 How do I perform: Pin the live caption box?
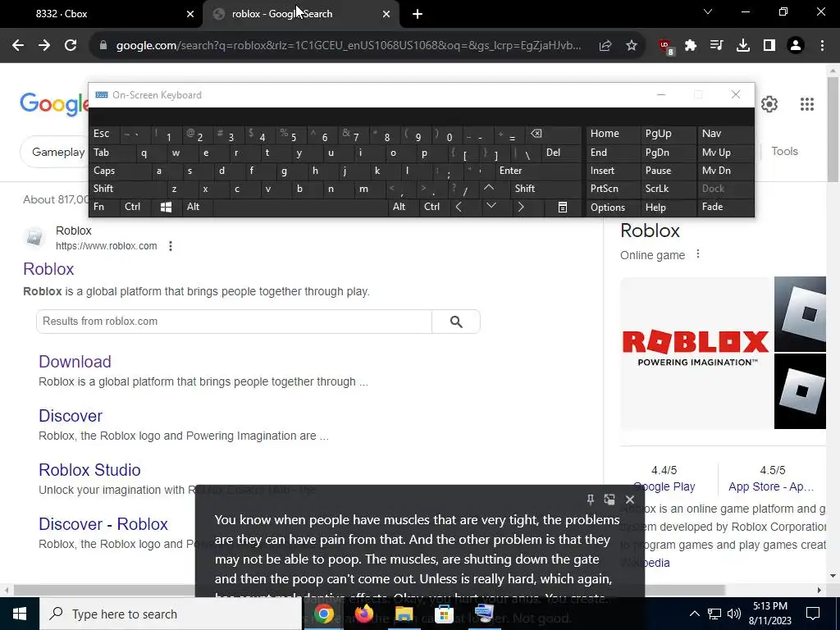[x=590, y=500]
